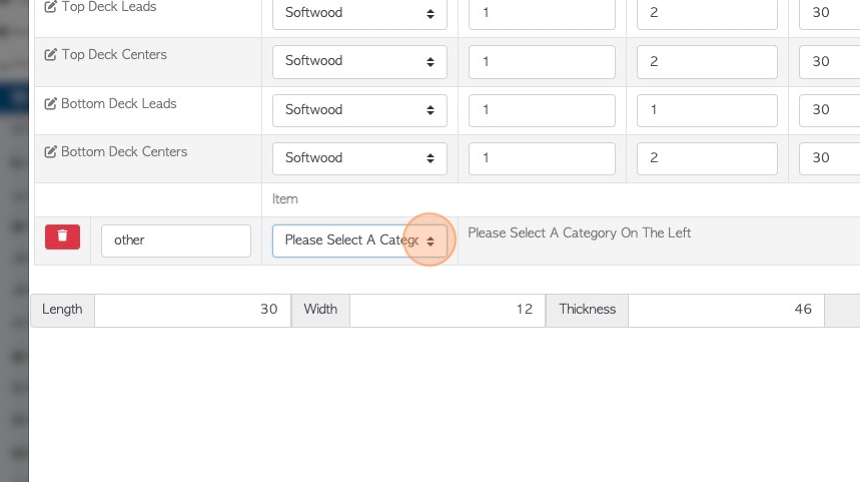The image size is (860, 482).
Task: Click the edit icon beside Bottom Deck Centers
Action: [x=50, y=152]
